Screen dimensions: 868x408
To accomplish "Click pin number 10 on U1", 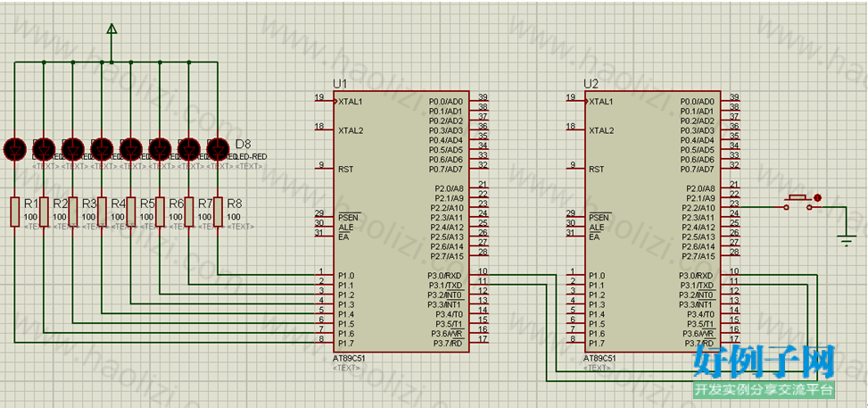I will coord(483,271).
